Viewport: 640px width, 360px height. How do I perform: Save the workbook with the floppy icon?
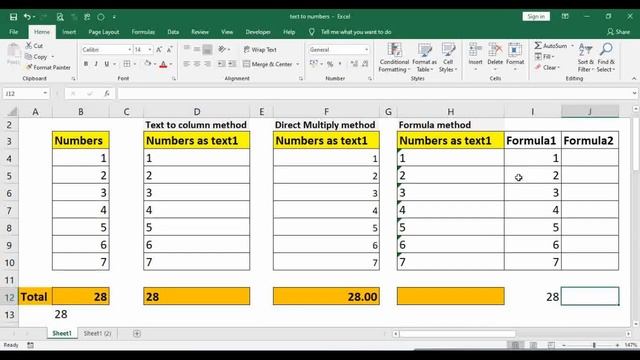(13, 17)
